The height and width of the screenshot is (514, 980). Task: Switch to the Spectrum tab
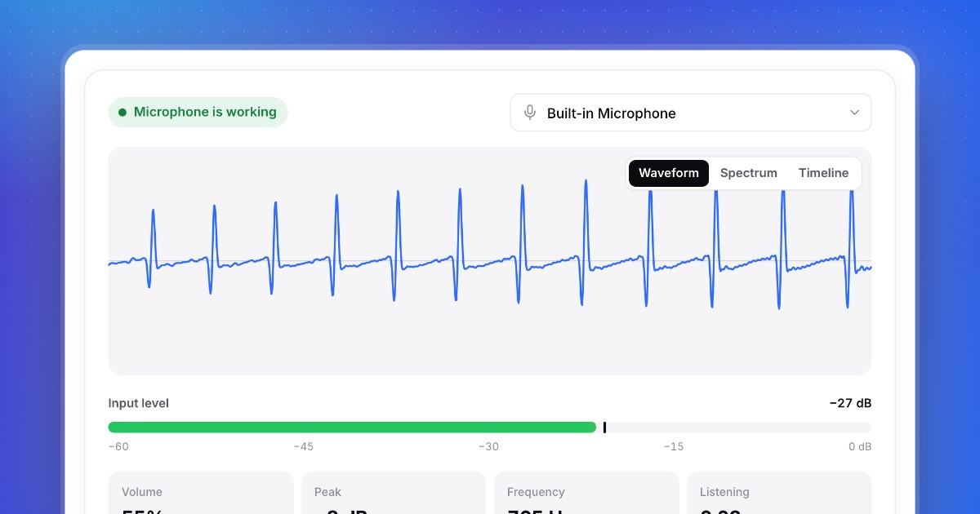point(749,173)
